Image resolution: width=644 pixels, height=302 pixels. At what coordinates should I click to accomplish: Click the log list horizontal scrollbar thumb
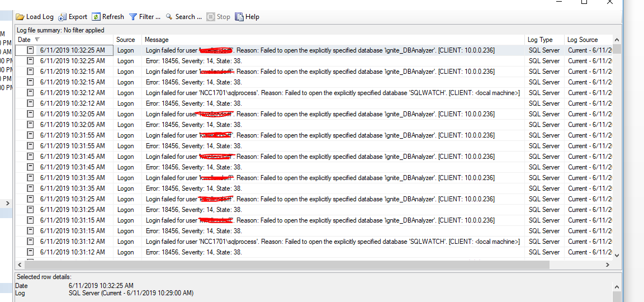(x=286, y=265)
